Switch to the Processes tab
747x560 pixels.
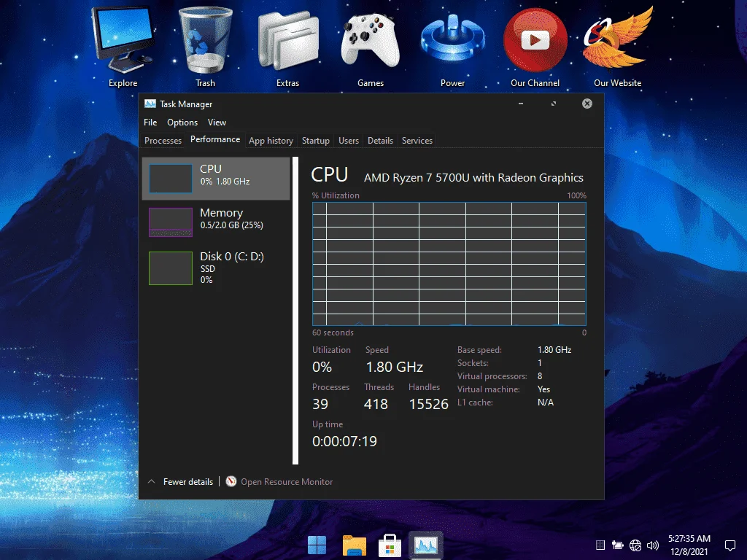click(x=163, y=141)
